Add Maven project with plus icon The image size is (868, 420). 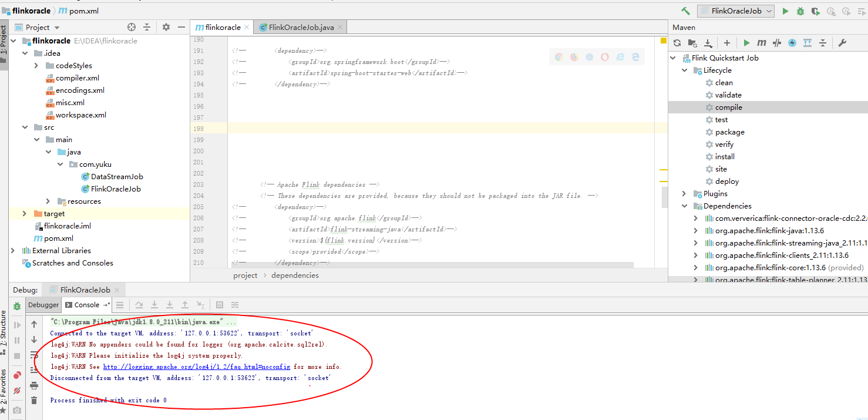point(727,43)
